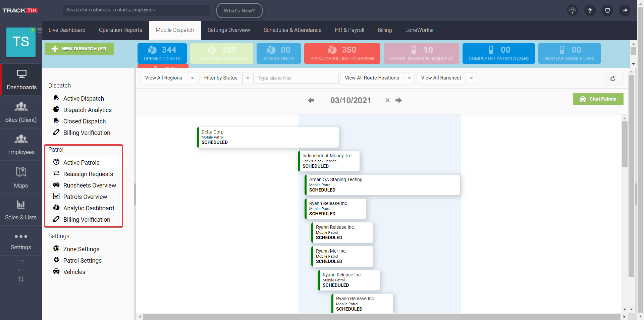Open Zone Settings in Settings section
Viewport: 644px width, 320px height.
[x=81, y=249]
